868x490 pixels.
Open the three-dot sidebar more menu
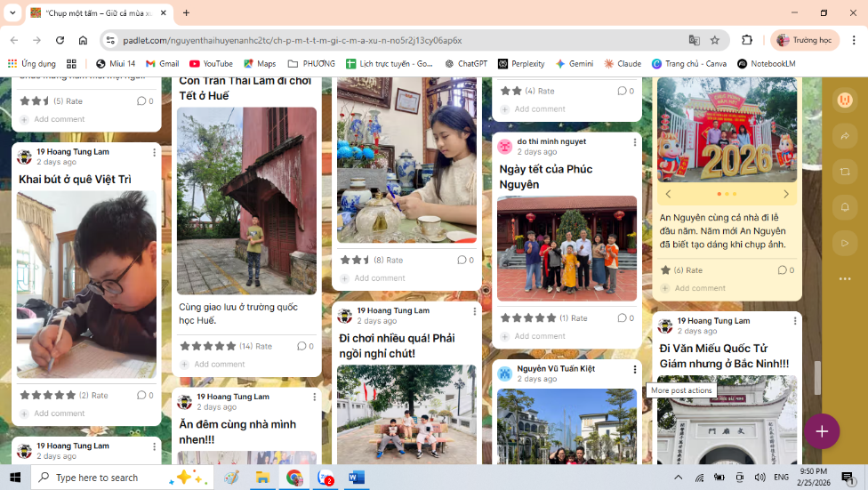[844, 279]
